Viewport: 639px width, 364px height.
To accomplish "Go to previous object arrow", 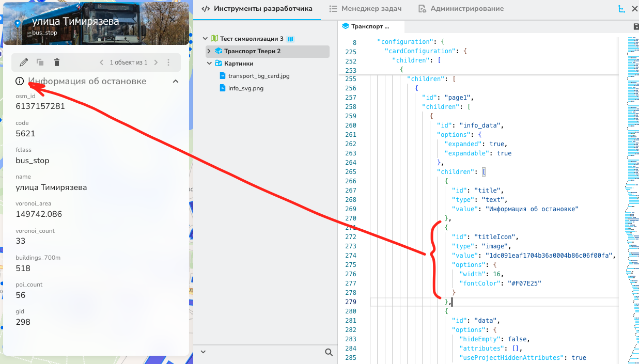I will click(x=101, y=62).
